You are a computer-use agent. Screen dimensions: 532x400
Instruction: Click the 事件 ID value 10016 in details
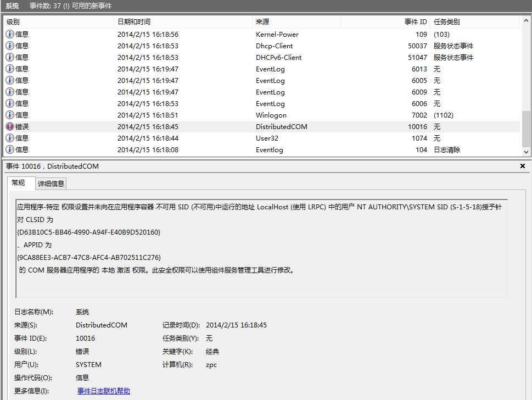click(86, 338)
